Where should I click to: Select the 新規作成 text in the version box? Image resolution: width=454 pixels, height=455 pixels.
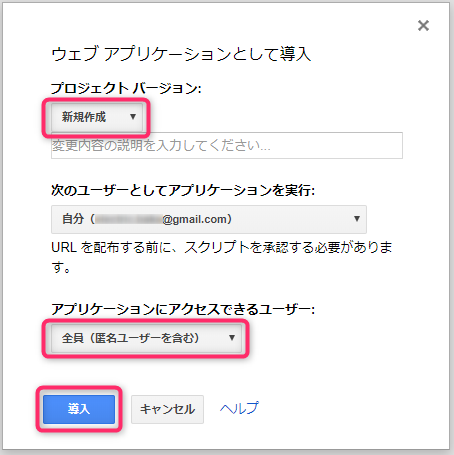pos(84,117)
